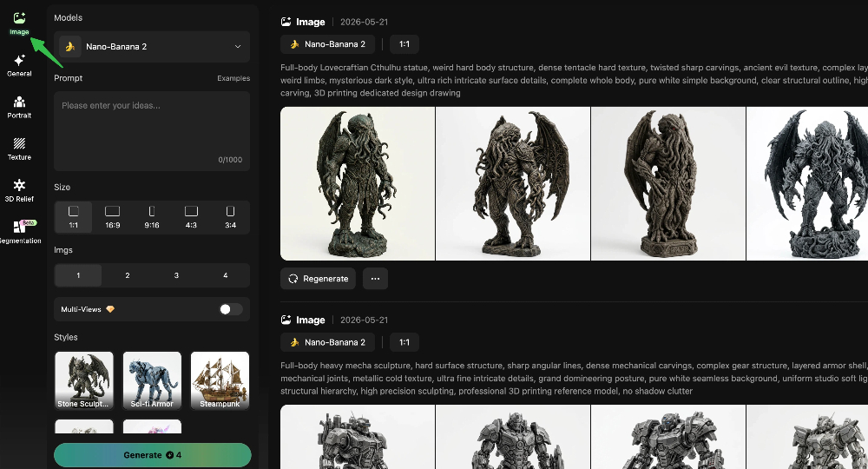Choose the 9:16 aspect ratio

[152, 217]
